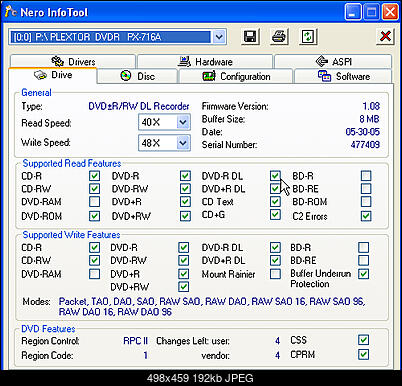Go to the Software tab
Image resolution: width=402 pixels, height=386 pixels.
[343, 76]
